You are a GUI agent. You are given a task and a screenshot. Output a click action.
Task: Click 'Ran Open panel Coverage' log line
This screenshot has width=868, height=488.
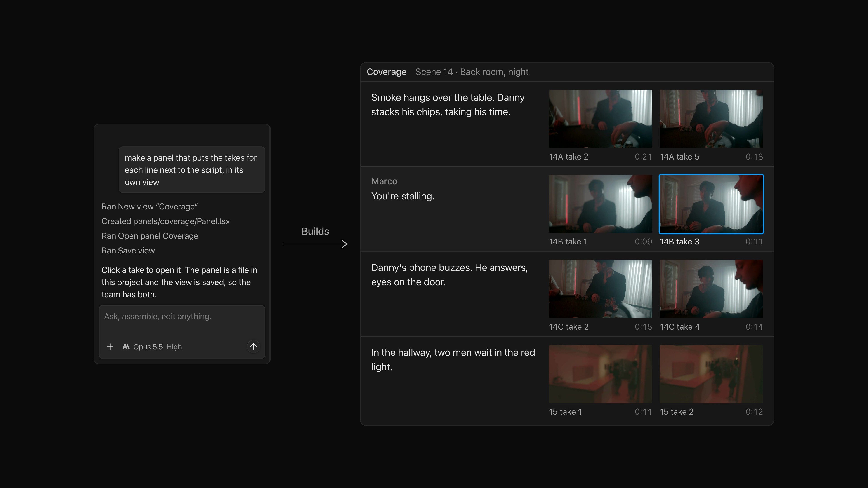point(150,236)
